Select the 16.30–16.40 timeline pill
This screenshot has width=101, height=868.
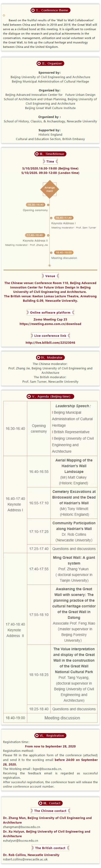pyautogui.click(x=36, y=205)
